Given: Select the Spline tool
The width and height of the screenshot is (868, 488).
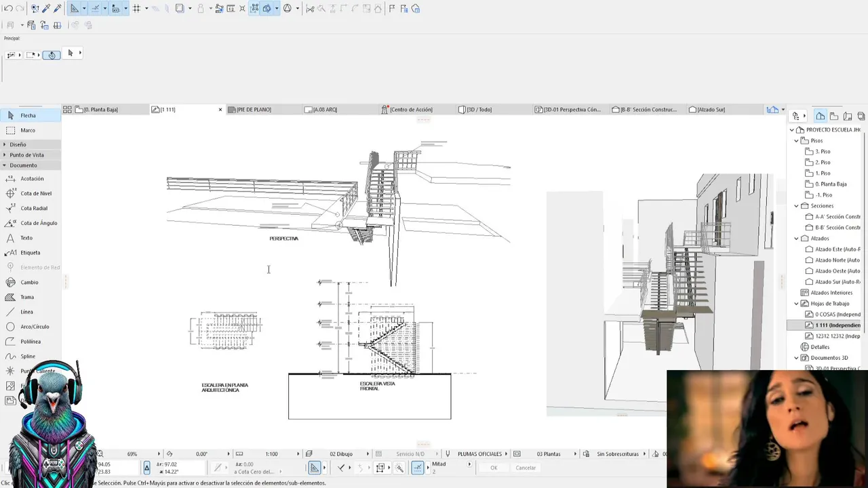Looking at the screenshot, I should tap(31, 357).
